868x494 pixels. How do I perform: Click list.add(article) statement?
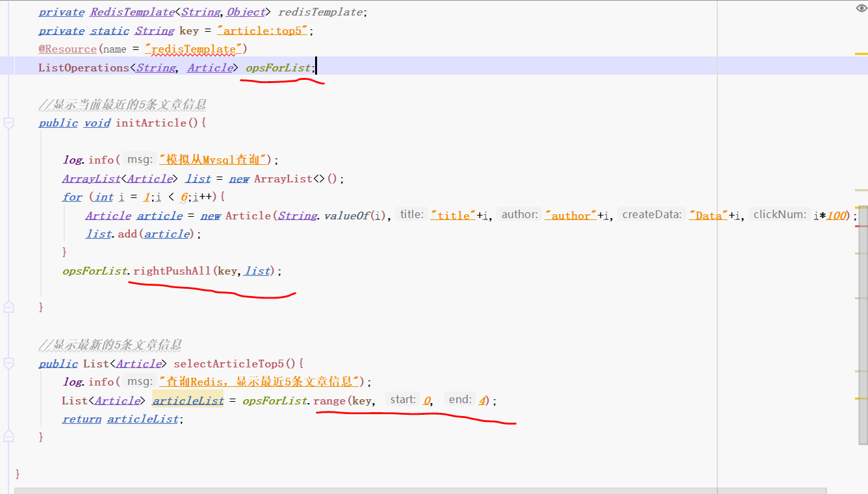pos(144,234)
